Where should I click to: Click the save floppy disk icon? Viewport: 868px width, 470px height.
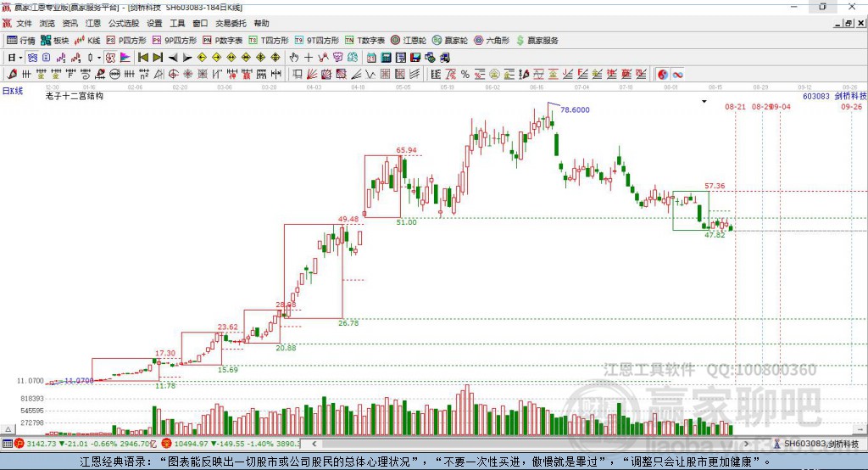[415, 58]
